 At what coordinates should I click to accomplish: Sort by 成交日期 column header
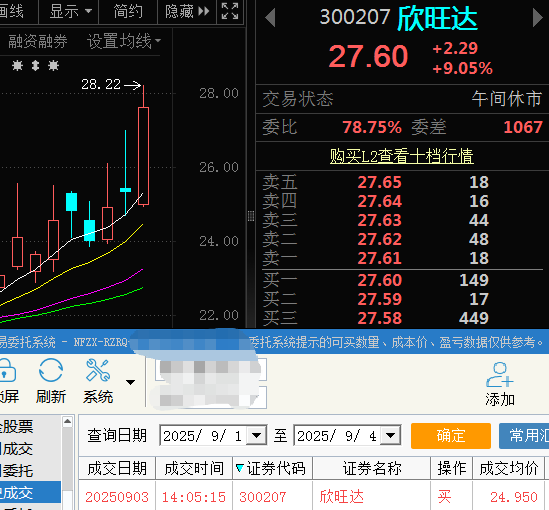[117, 468]
